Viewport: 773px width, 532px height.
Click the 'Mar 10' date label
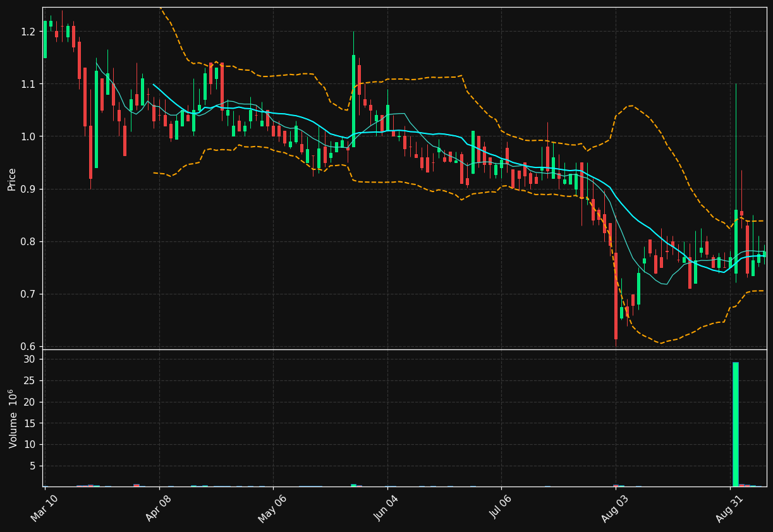[x=46, y=508]
